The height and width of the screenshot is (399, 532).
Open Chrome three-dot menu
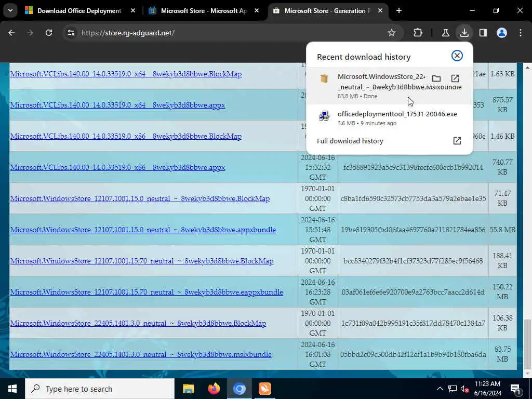521,33
